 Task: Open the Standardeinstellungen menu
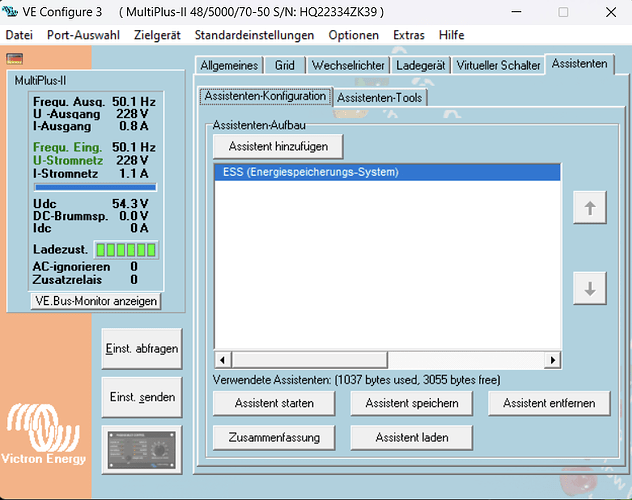coord(254,35)
